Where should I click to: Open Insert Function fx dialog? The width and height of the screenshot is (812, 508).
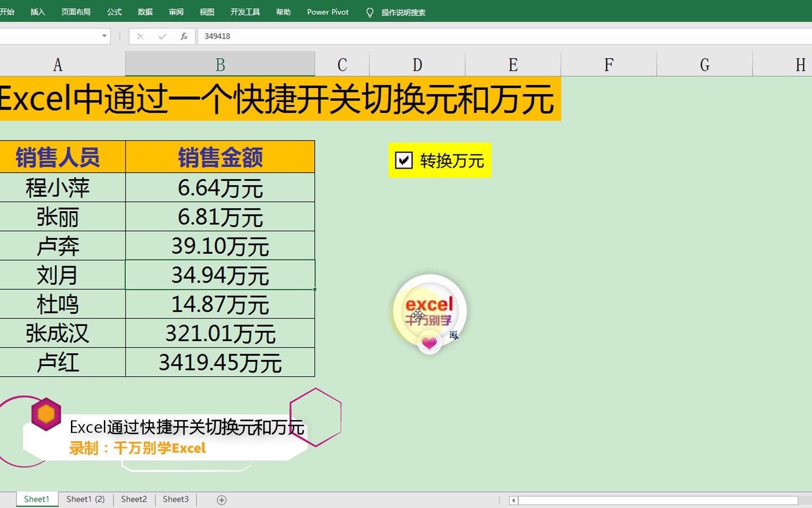[184, 36]
